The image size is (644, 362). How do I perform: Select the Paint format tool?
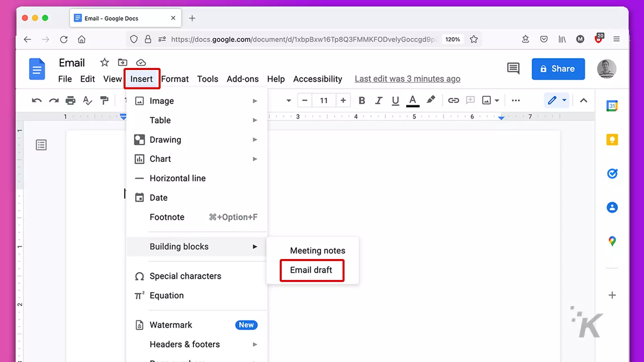104,101
